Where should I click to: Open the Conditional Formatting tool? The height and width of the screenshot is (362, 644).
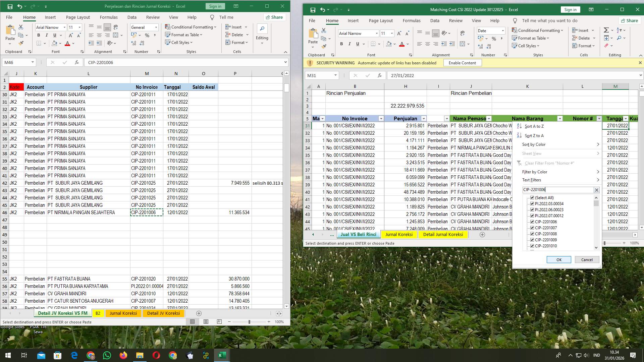tap(537, 30)
